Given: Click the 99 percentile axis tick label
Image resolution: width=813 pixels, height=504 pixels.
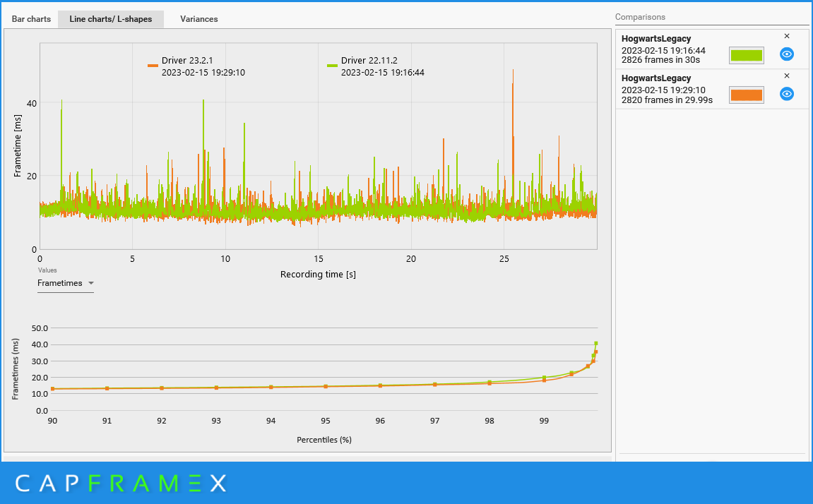Looking at the screenshot, I should (x=544, y=421).
